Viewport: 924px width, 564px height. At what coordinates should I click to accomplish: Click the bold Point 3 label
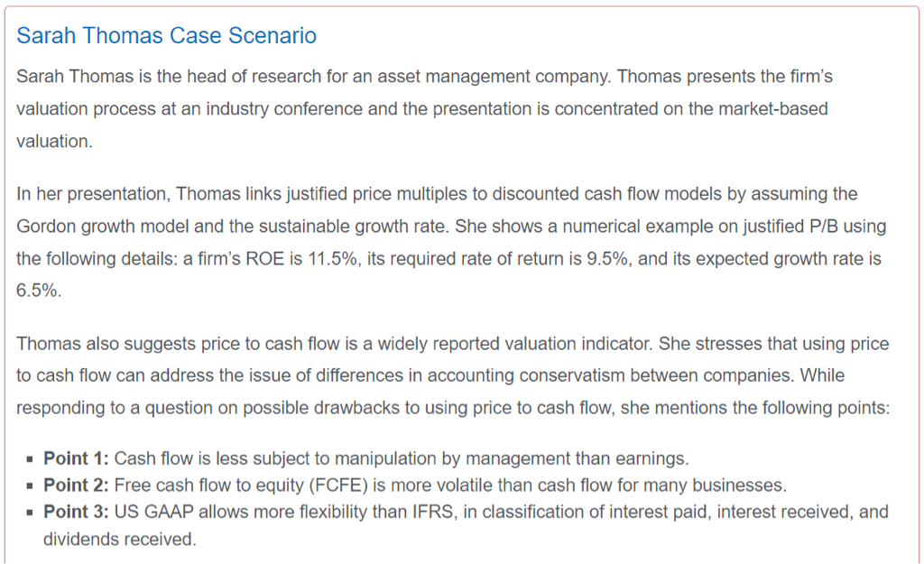click(76, 513)
